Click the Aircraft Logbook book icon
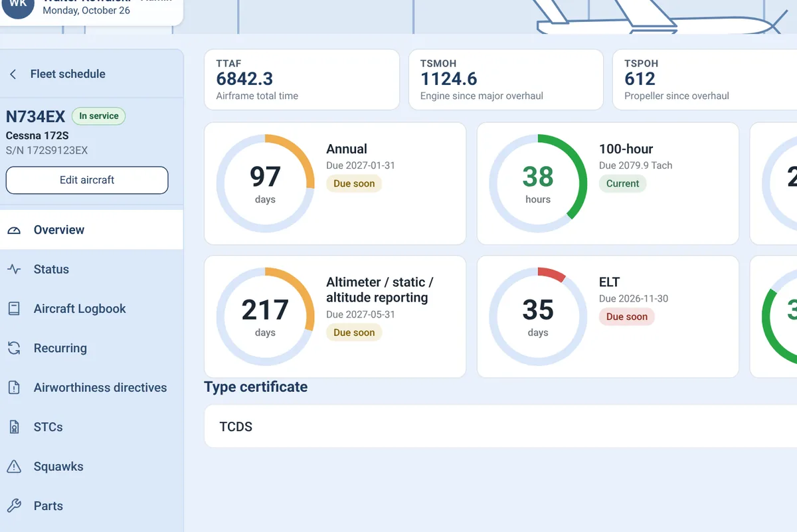This screenshot has width=797, height=532. pos(14,309)
